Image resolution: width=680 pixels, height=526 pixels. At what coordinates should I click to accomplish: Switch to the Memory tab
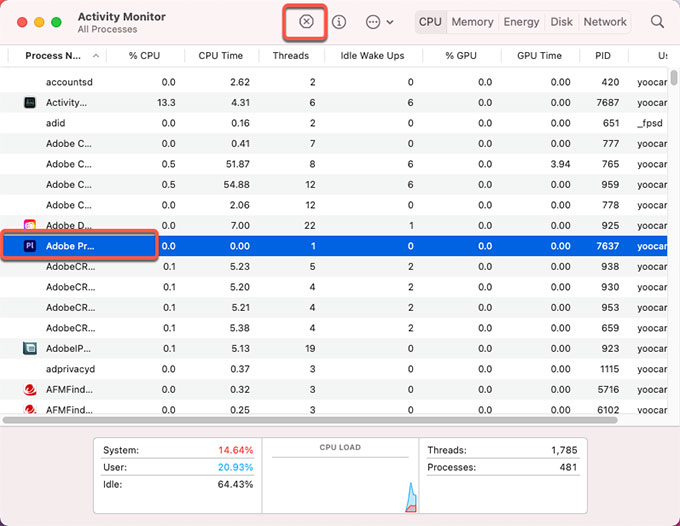point(472,21)
